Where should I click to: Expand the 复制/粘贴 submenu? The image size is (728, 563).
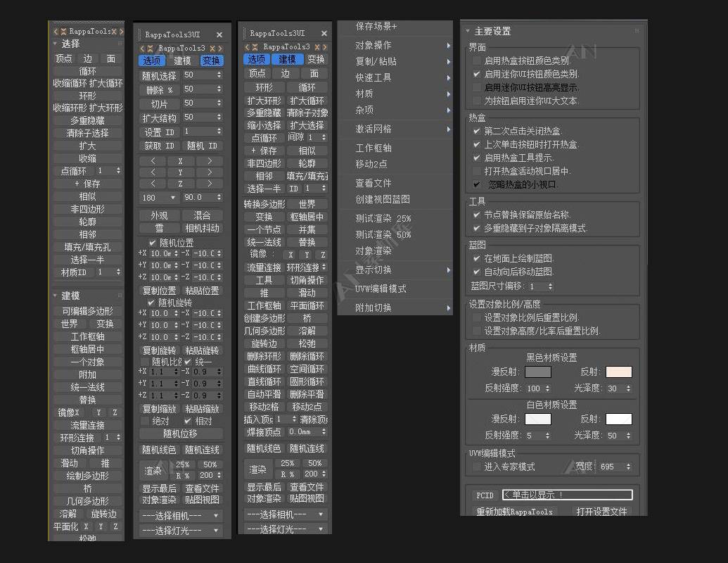tap(448, 62)
